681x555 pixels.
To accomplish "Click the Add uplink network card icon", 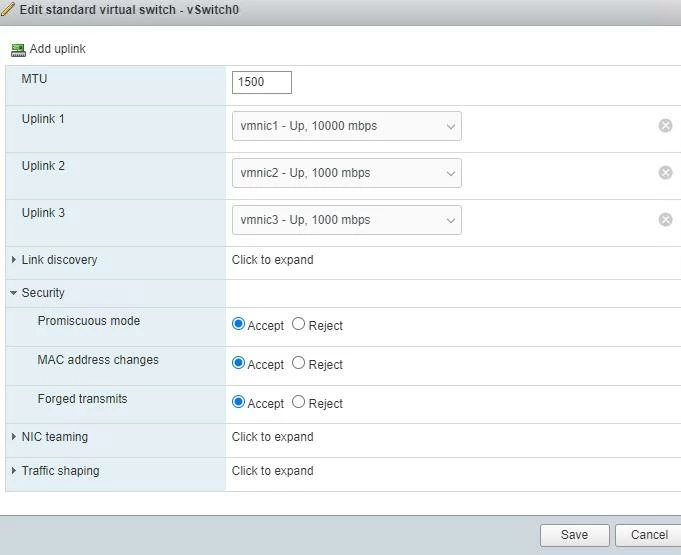I will [x=18, y=50].
